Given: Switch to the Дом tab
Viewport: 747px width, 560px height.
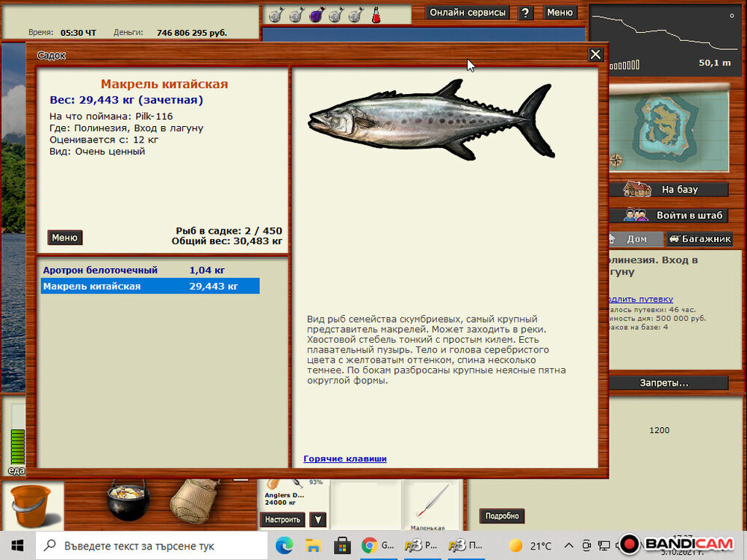Looking at the screenshot, I should tap(633, 240).
